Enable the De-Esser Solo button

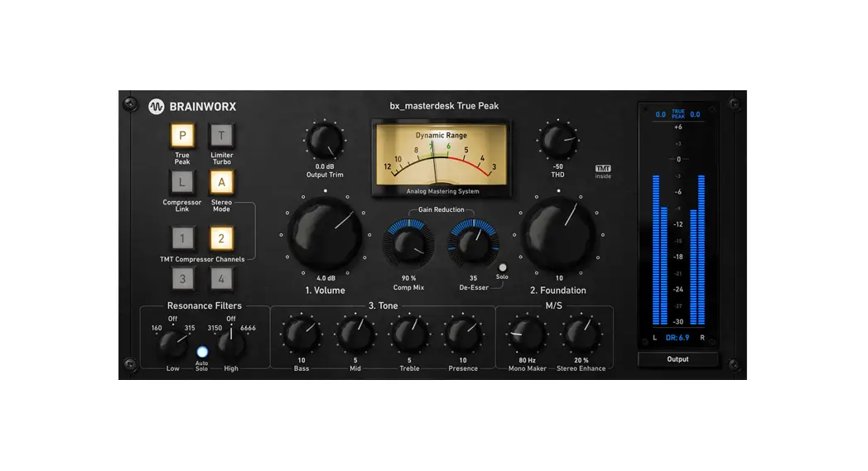click(x=503, y=267)
